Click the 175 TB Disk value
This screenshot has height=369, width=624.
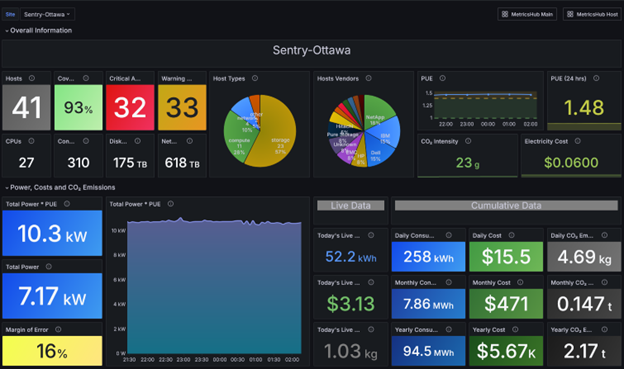coord(130,163)
